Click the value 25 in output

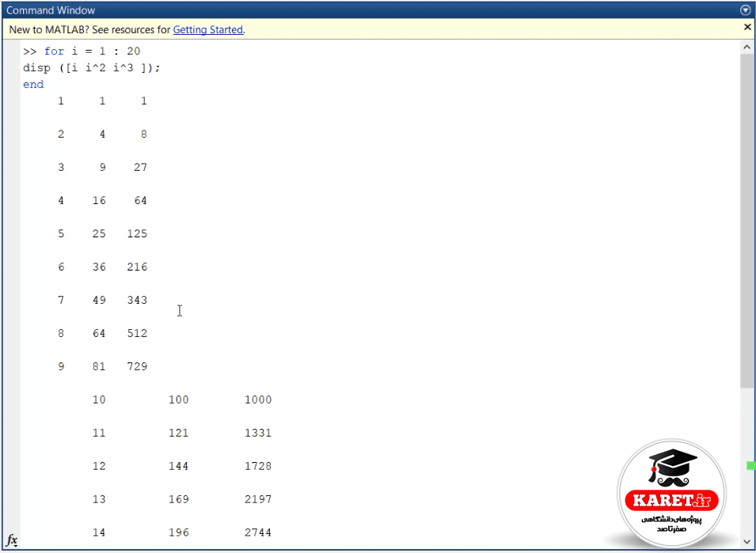99,233
